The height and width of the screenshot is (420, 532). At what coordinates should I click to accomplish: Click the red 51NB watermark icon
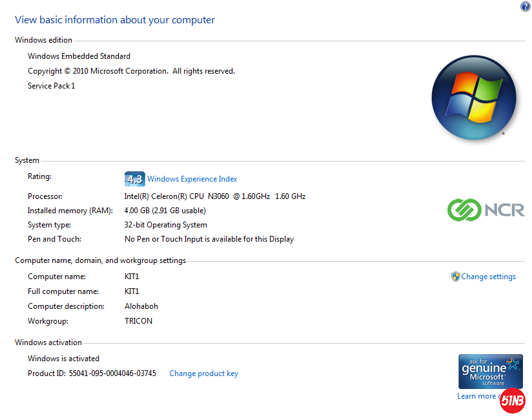[x=512, y=401]
